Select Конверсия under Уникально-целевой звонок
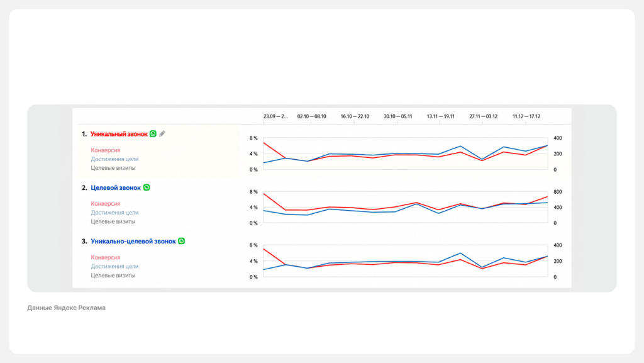 (106, 257)
